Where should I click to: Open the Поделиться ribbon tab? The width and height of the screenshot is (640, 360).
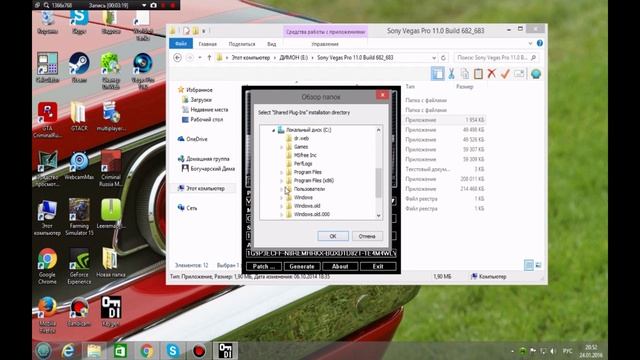tap(242, 44)
